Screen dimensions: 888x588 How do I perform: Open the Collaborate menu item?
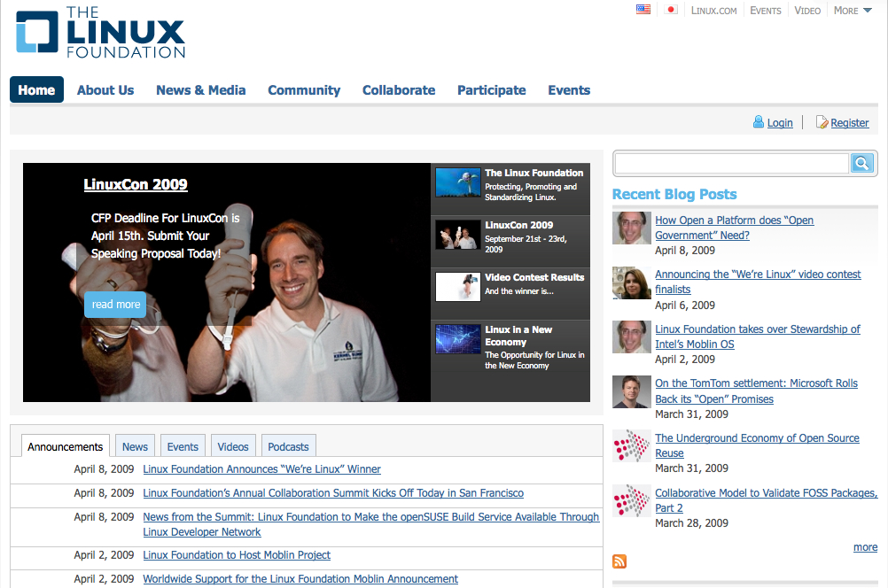tap(399, 89)
